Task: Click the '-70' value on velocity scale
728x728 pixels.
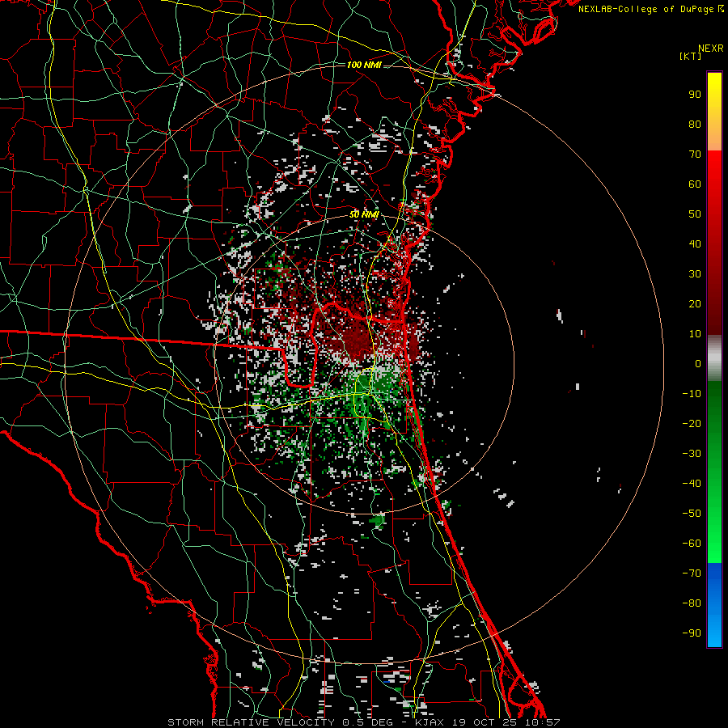Action: (692, 574)
